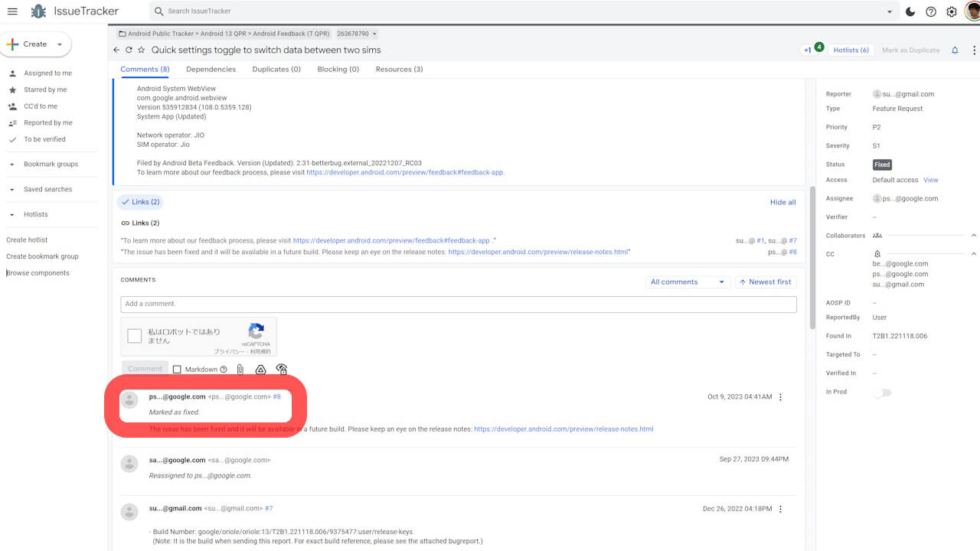Click the Add a comment field
The width and height of the screenshot is (980, 551).
coord(458,305)
